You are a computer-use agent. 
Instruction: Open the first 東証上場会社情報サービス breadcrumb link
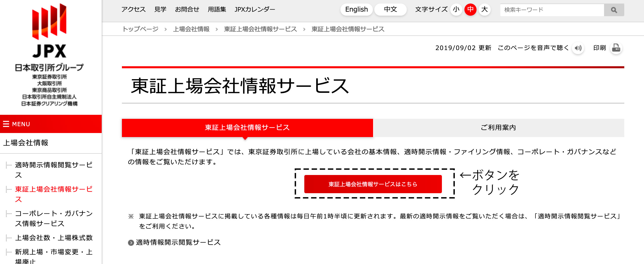click(x=261, y=29)
